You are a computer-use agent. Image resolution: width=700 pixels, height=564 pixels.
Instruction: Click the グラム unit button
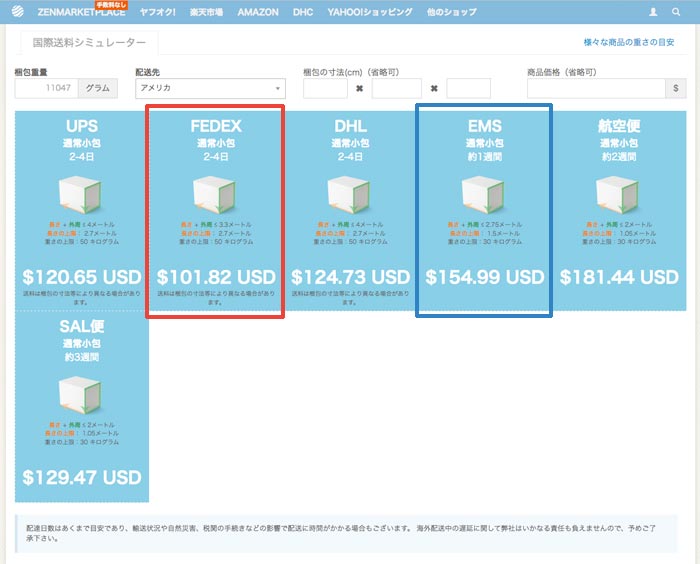pyautogui.click(x=98, y=88)
